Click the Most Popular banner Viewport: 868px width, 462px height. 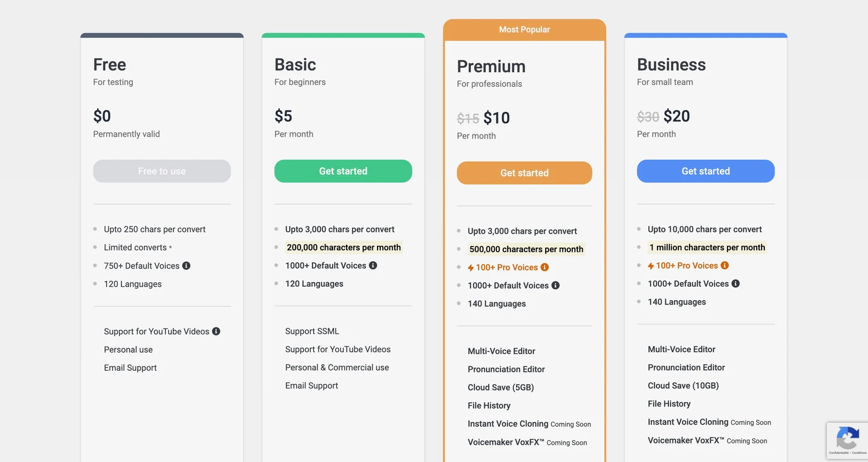pos(525,30)
